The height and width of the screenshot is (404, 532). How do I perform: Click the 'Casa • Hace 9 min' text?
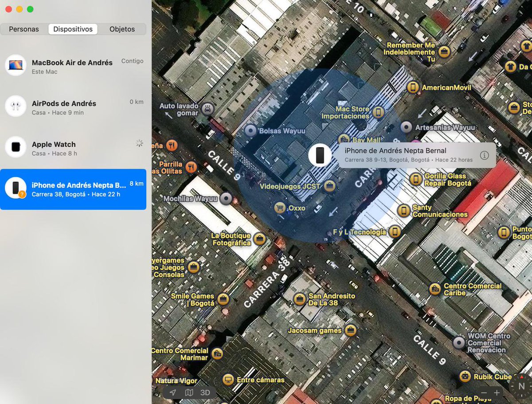pos(58,113)
